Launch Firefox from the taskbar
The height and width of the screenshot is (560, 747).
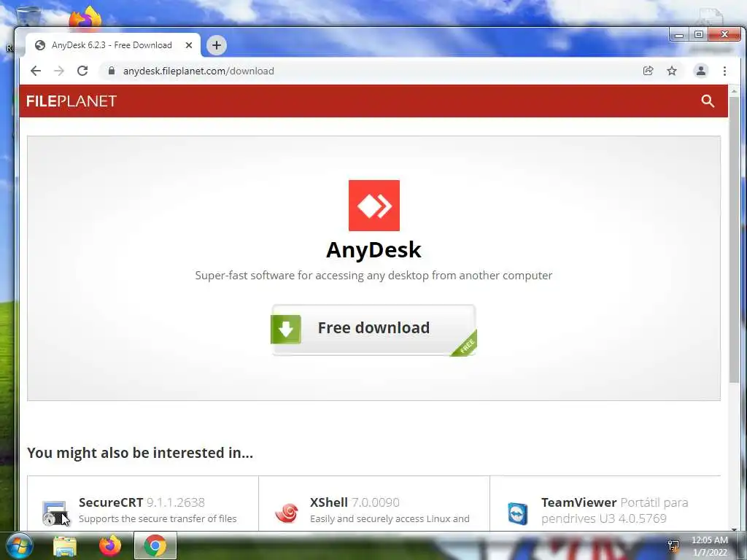click(x=110, y=545)
